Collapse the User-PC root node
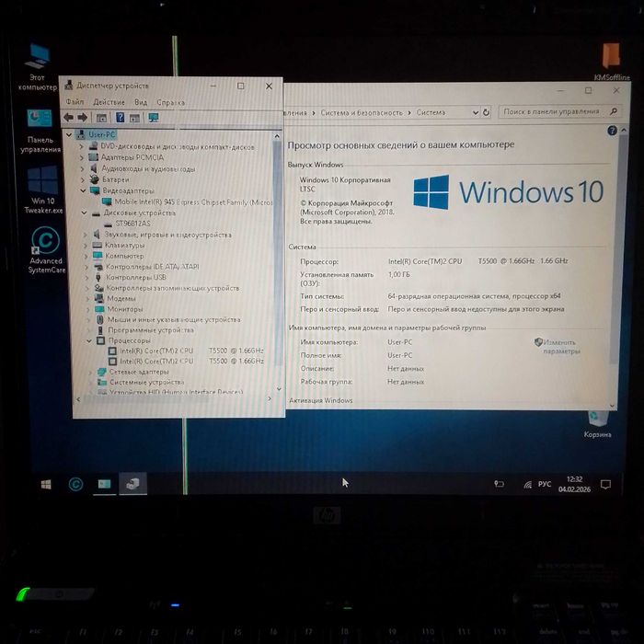The height and width of the screenshot is (644, 644). tap(69, 134)
